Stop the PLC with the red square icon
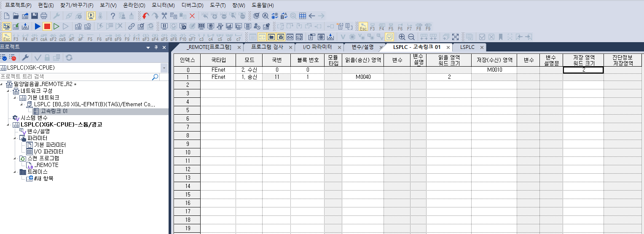Viewport: 644px width, 234px height. tap(47, 27)
